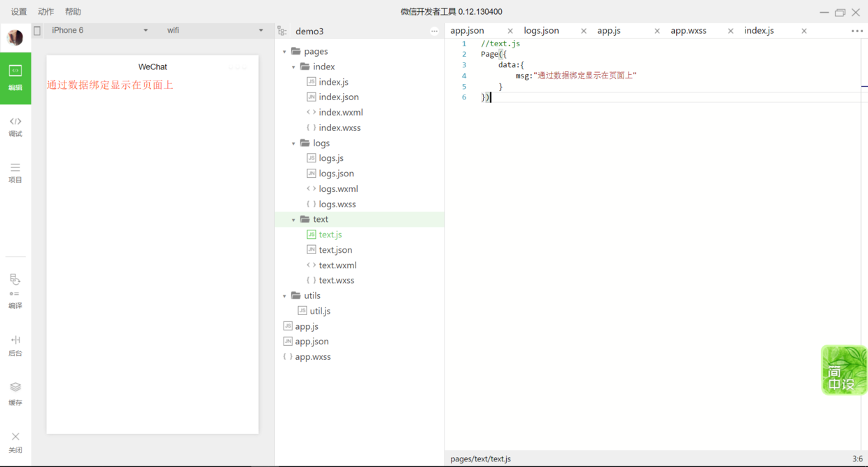868x467 pixels.
Task: Switch to the app.js editor tab
Action: click(x=609, y=31)
